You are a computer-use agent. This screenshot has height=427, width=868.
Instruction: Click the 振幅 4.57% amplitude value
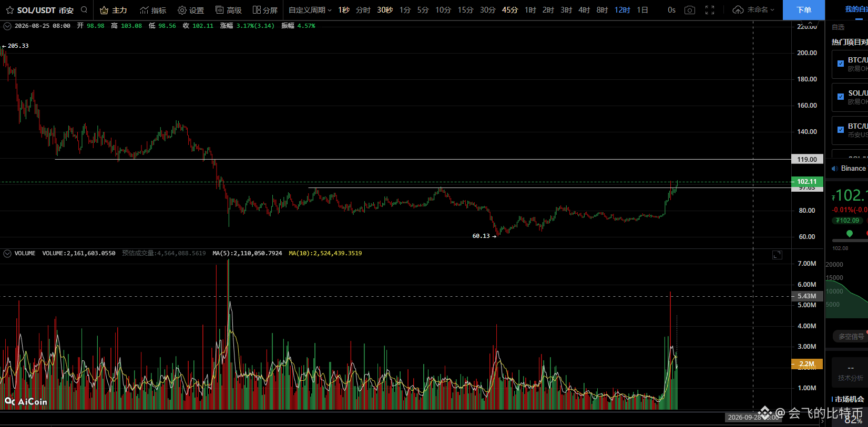click(x=298, y=26)
